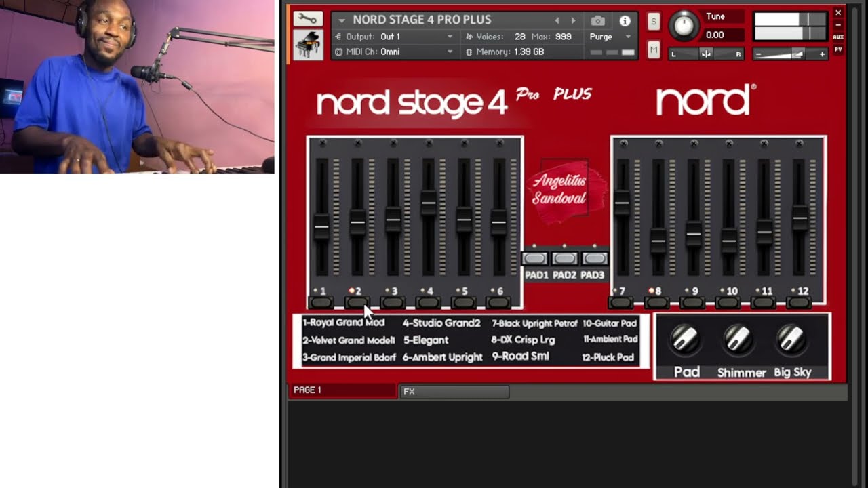868x488 pixels.
Task: Click the grand piano instrument icon
Action: pos(308,45)
